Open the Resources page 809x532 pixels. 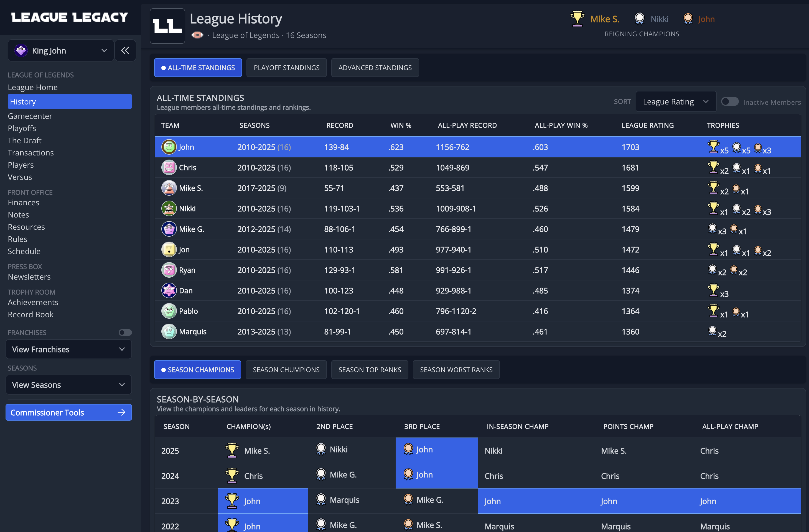click(26, 227)
